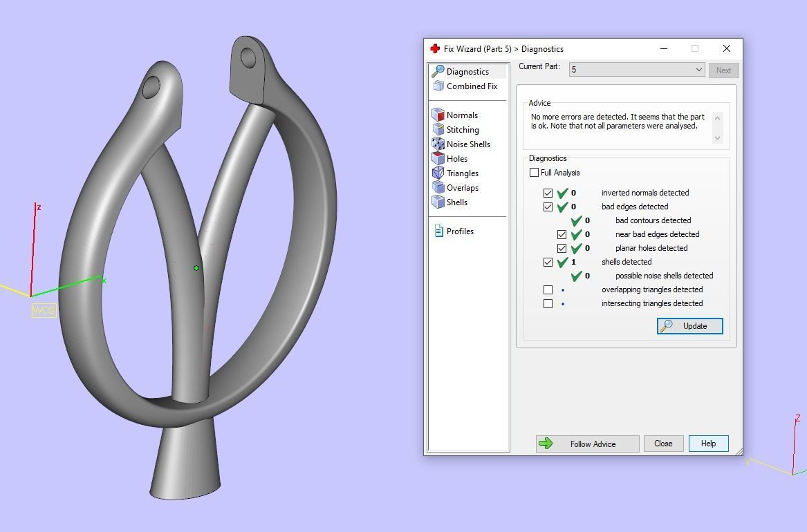Close the Fix Wizard window with X
The width and height of the screenshot is (807, 532).
coord(726,48)
